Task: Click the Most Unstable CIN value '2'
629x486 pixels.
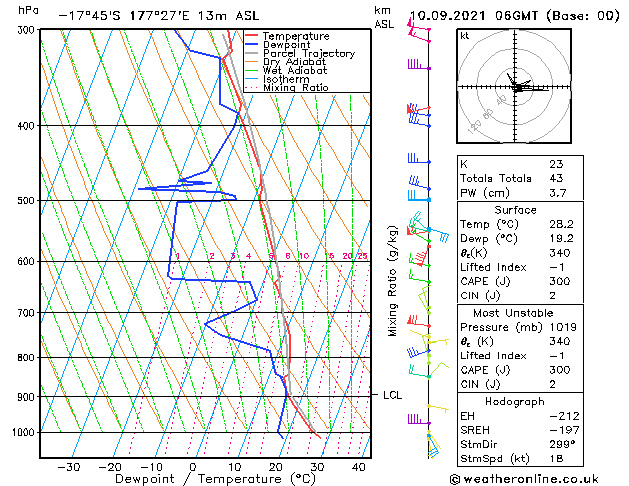Action: tap(552, 385)
